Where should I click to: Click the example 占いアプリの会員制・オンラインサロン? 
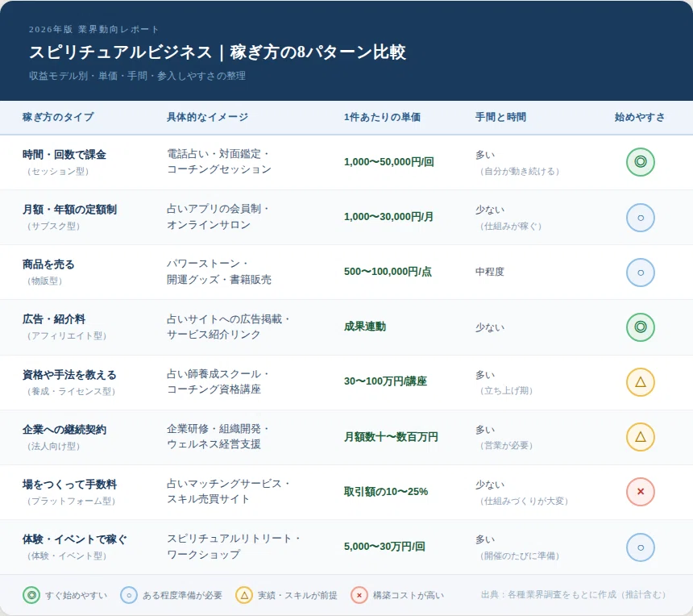click(218, 217)
